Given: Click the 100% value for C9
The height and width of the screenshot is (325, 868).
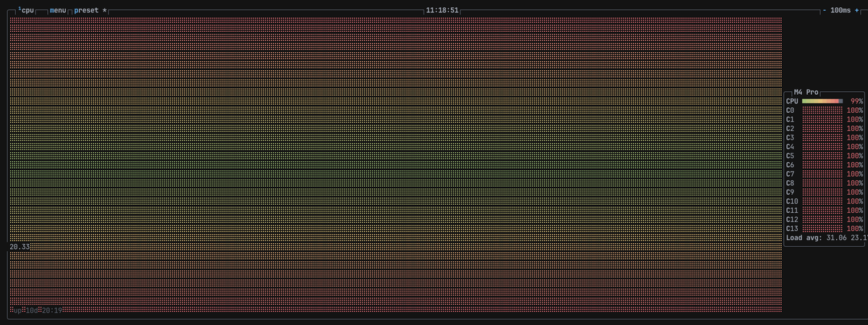Looking at the screenshot, I should click(x=855, y=192).
